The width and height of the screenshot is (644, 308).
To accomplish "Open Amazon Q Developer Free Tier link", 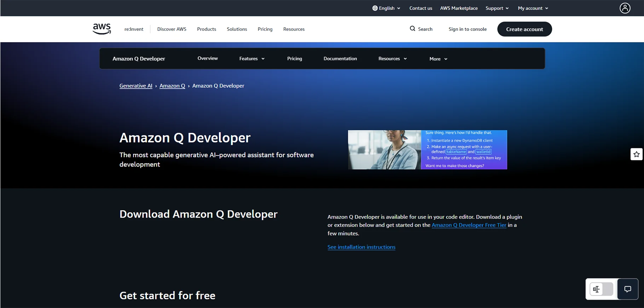I will pyautogui.click(x=469, y=225).
